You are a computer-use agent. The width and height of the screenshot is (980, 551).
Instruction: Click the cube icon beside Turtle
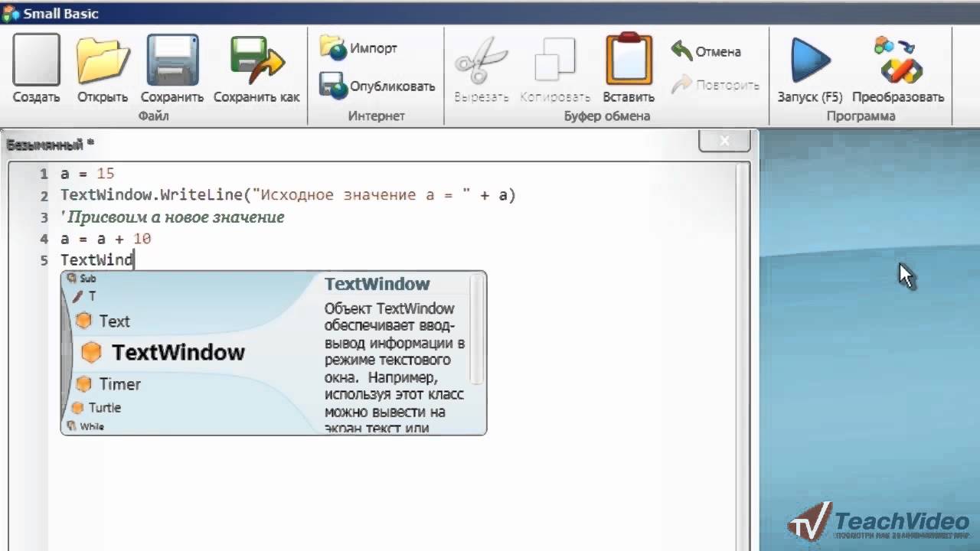pos(77,408)
